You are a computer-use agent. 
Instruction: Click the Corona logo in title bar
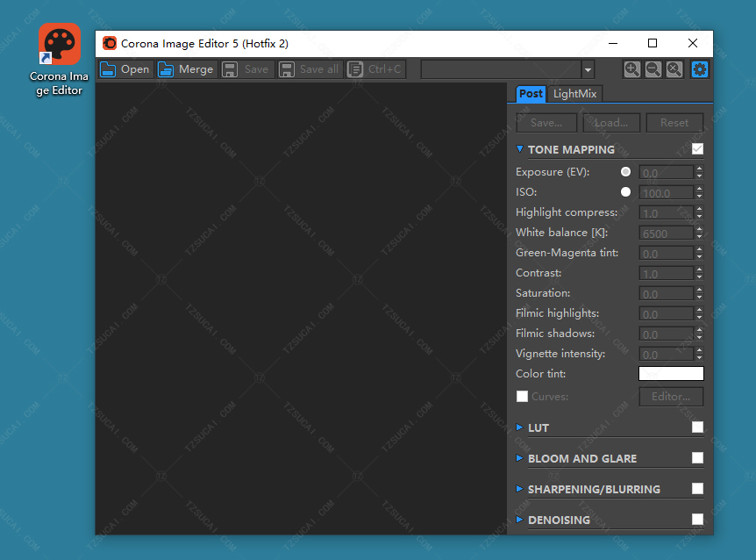tap(110, 43)
